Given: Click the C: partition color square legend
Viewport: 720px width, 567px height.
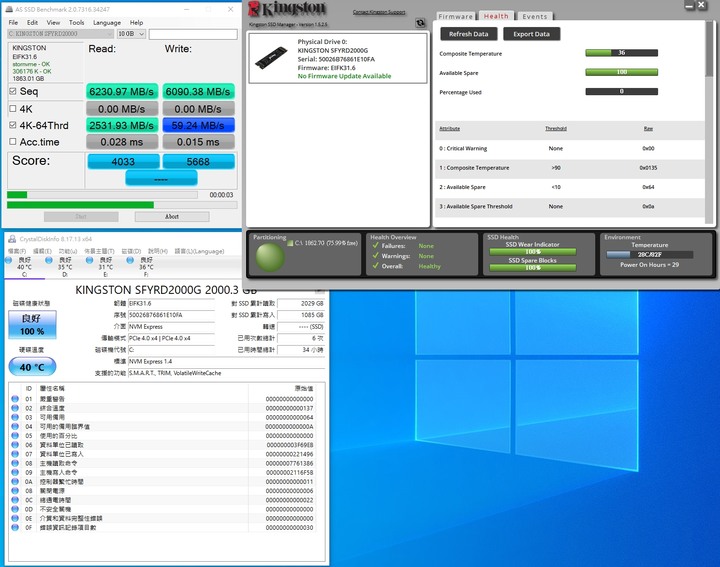Looking at the screenshot, I should (x=290, y=243).
